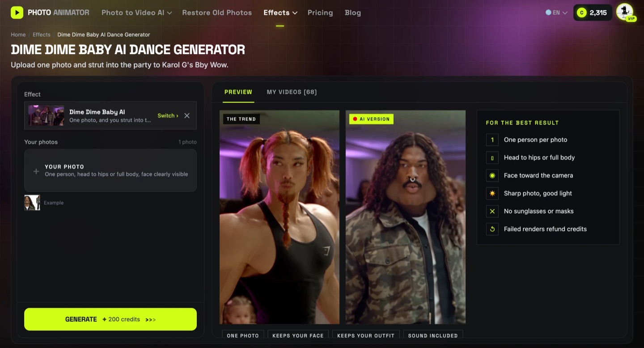This screenshot has width=644, height=348.
Task: Click The Trend label badge
Action: pyautogui.click(x=241, y=119)
